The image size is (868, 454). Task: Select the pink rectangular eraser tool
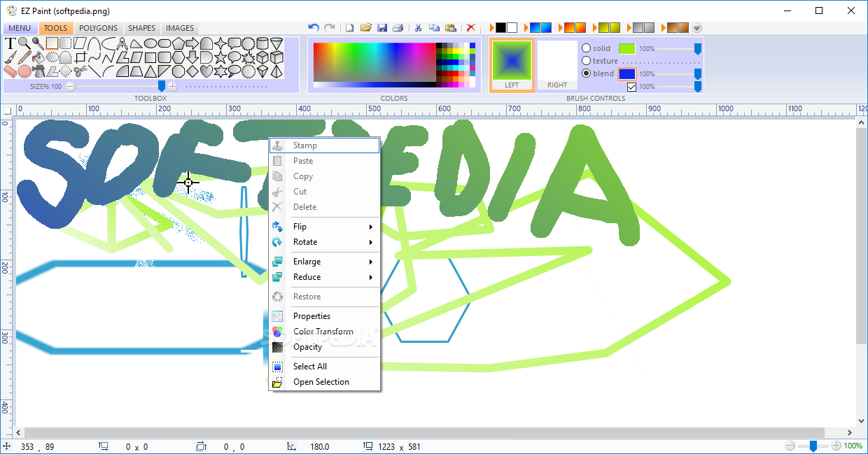[x=10, y=71]
